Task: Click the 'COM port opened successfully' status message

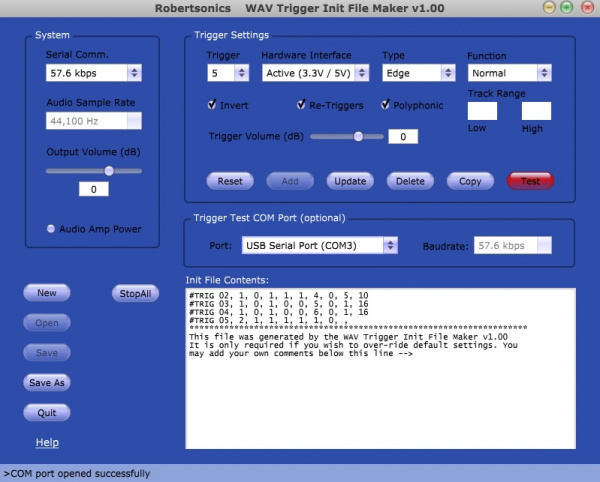Action: click(x=77, y=474)
